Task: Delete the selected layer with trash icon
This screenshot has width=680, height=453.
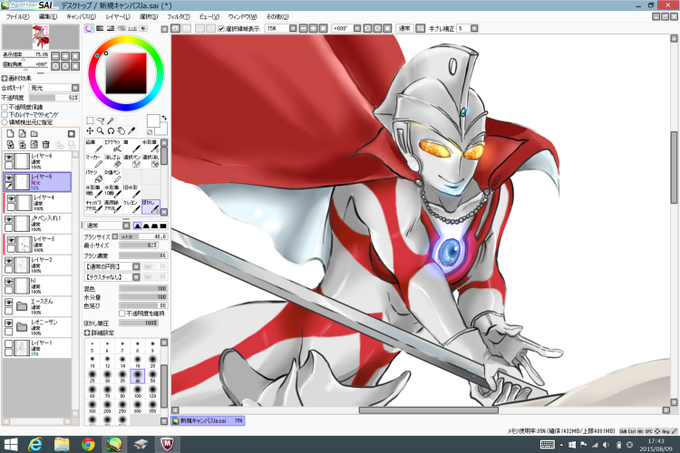Action: (x=46, y=144)
